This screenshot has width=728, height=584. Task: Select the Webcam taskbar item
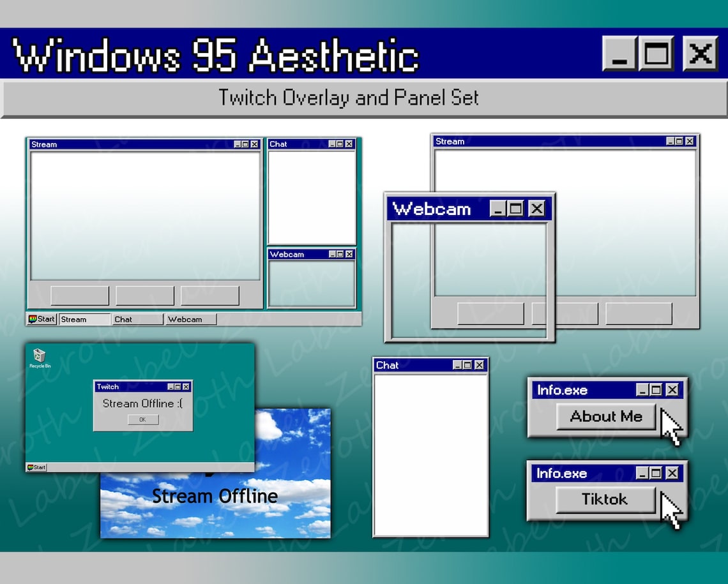pos(189,318)
